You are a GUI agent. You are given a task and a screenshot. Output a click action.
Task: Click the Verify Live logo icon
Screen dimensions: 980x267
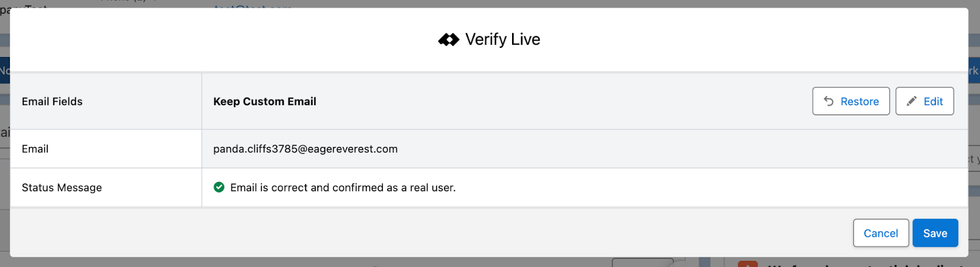pos(448,40)
